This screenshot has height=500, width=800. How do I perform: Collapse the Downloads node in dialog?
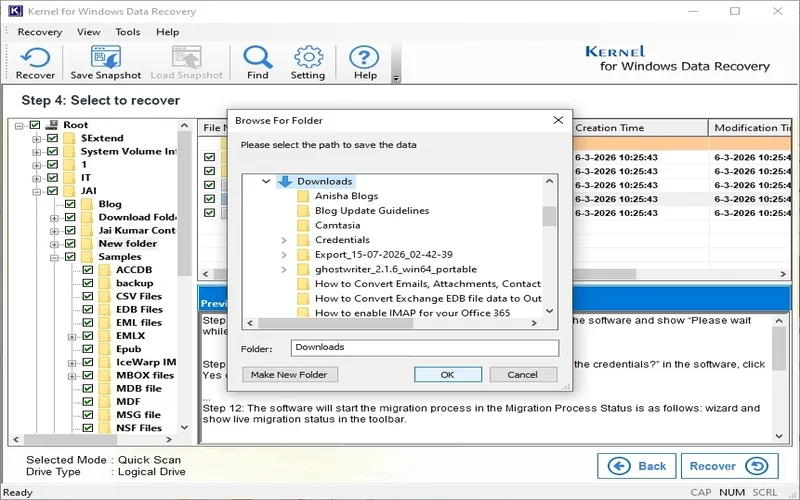tap(266, 181)
